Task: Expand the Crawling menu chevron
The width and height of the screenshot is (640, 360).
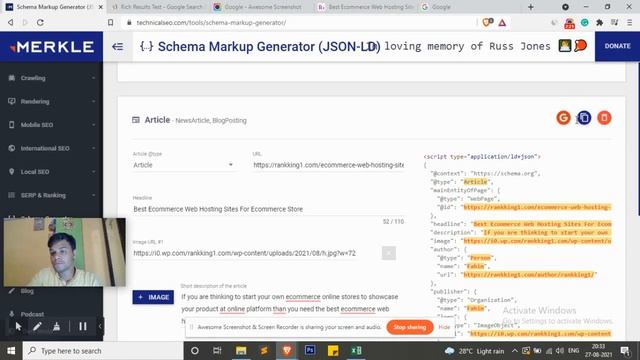Action: 93,78
